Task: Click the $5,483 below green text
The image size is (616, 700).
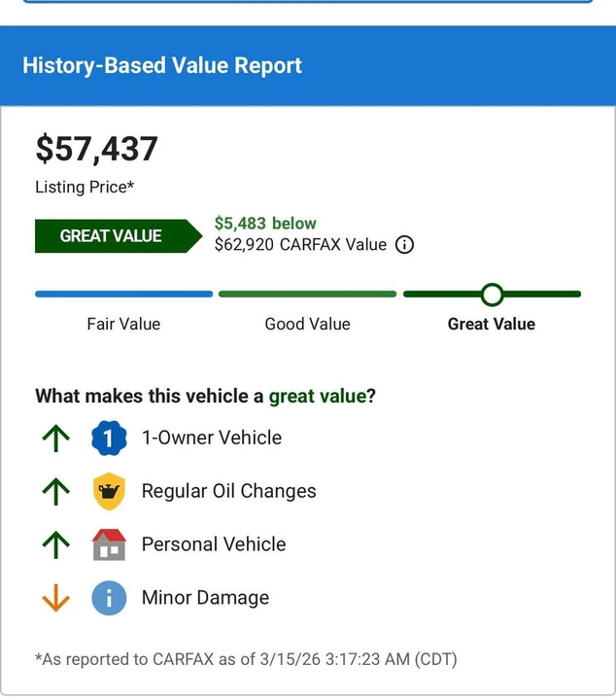Action: (x=265, y=224)
